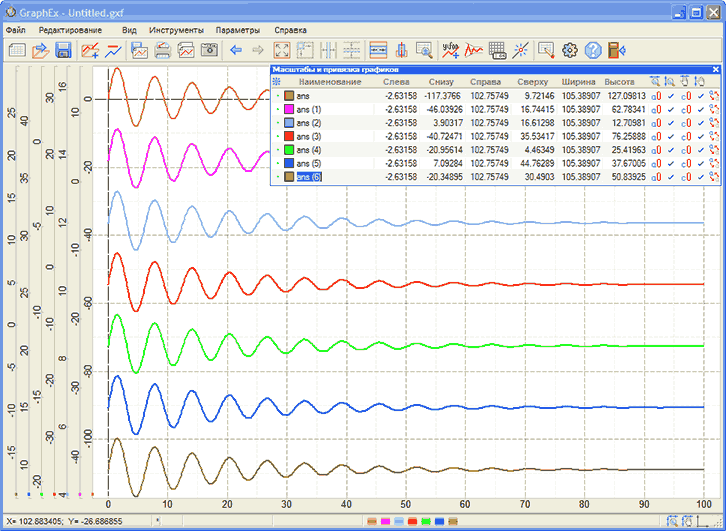Open help with the question mark icon

pos(594,50)
